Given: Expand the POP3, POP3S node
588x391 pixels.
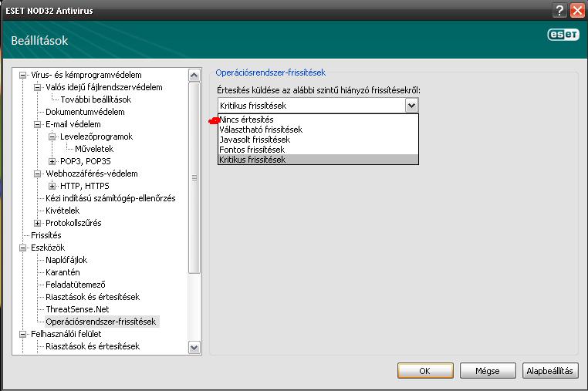Looking at the screenshot, I should pyautogui.click(x=52, y=162).
